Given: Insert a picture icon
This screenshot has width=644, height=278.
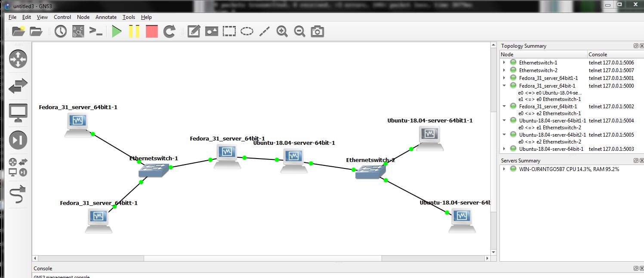Looking at the screenshot, I should (x=212, y=31).
